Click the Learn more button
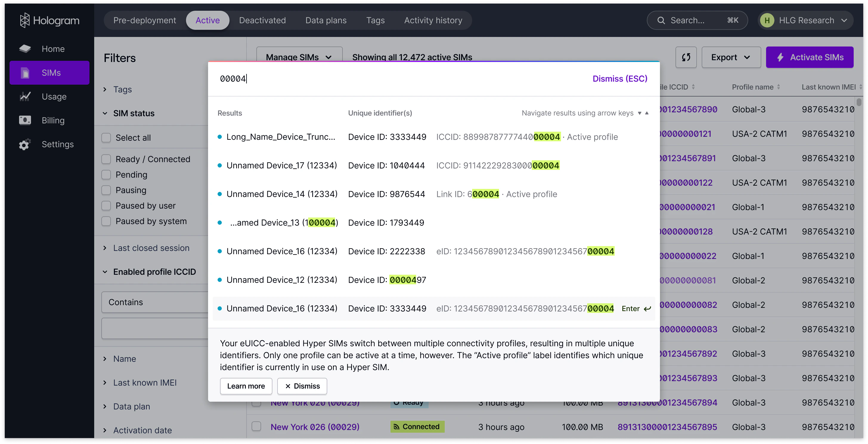 (246, 386)
